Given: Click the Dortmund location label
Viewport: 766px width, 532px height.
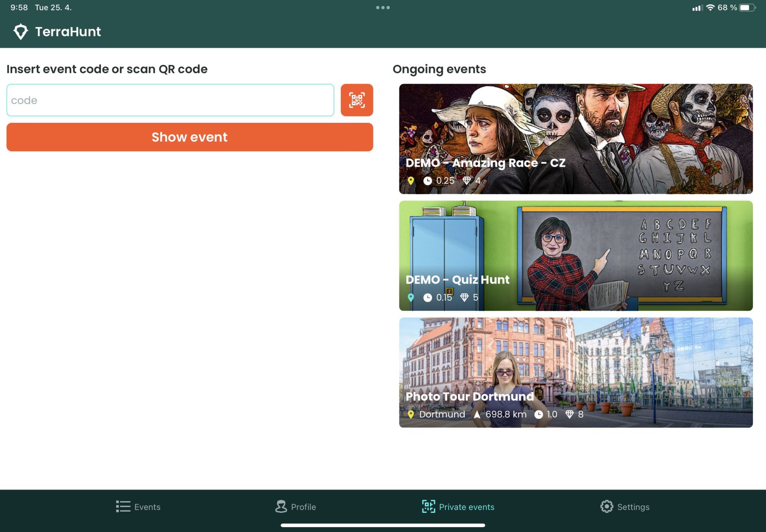Looking at the screenshot, I should (x=442, y=414).
